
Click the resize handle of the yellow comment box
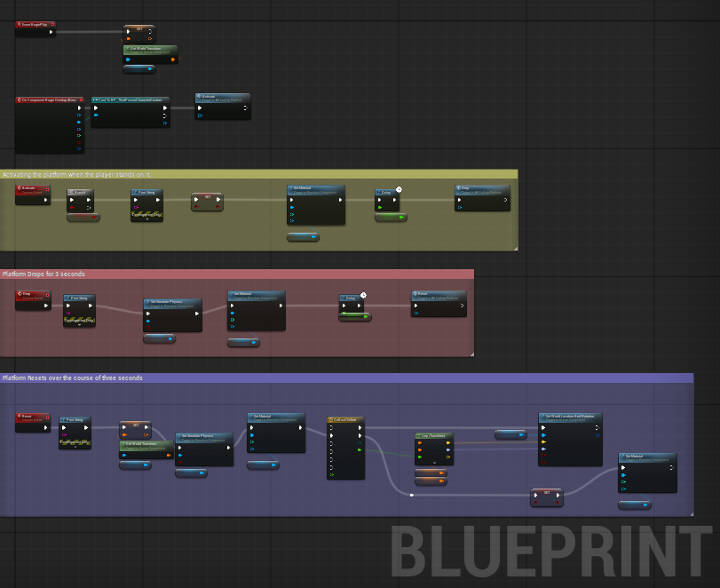(x=515, y=249)
